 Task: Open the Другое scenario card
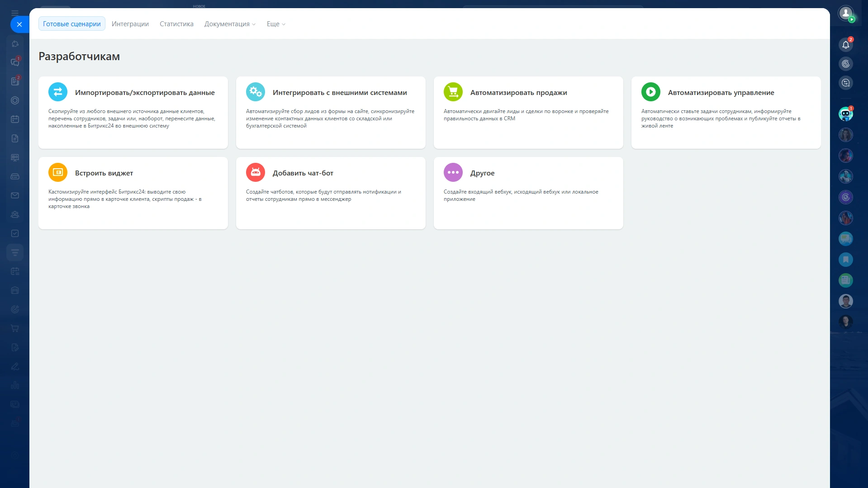tap(528, 193)
